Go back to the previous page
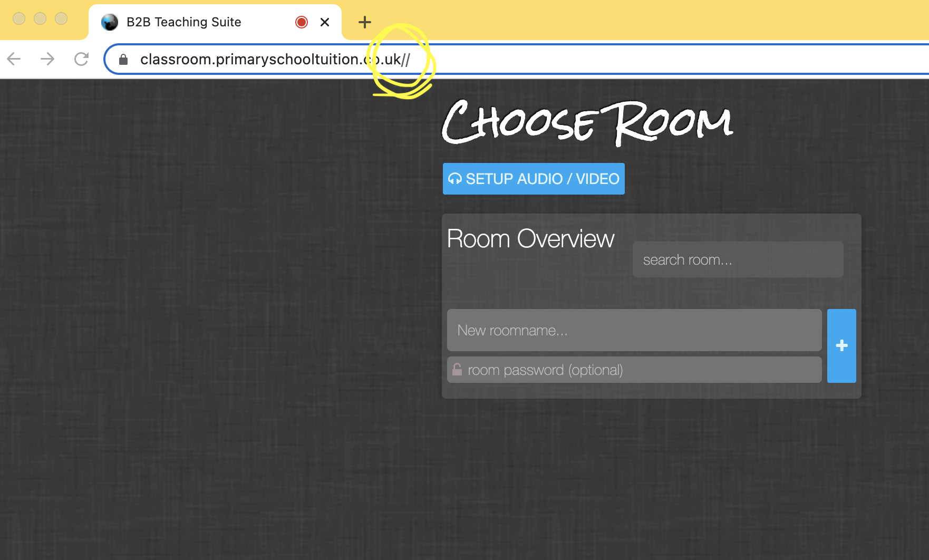Image resolution: width=929 pixels, height=560 pixels. (14, 59)
